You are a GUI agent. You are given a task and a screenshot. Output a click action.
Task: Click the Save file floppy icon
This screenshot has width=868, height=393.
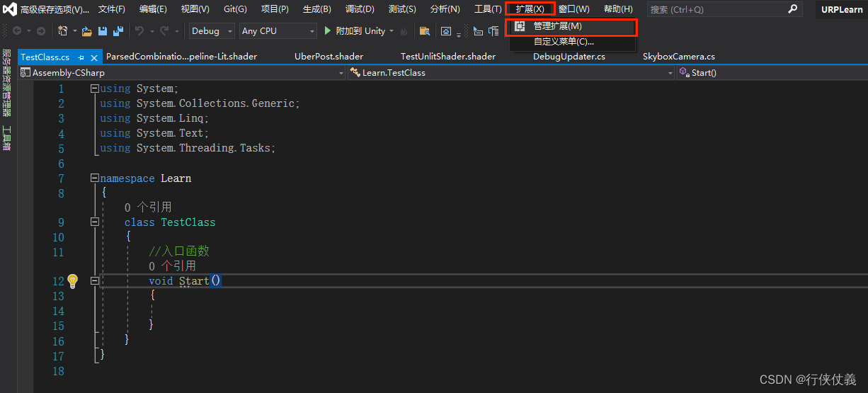click(103, 31)
